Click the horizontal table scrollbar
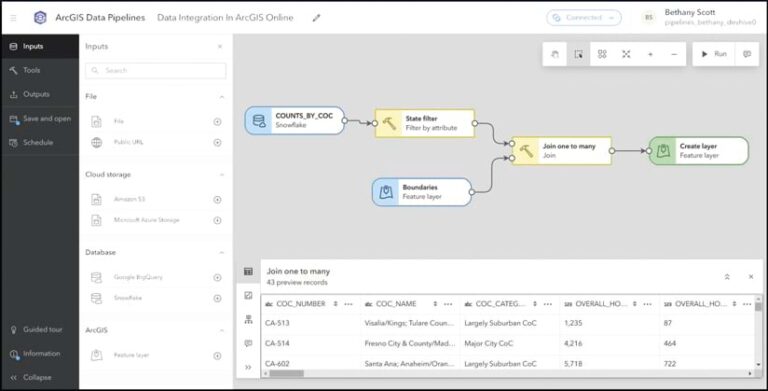The width and height of the screenshot is (768, 391). pos(287,373)
